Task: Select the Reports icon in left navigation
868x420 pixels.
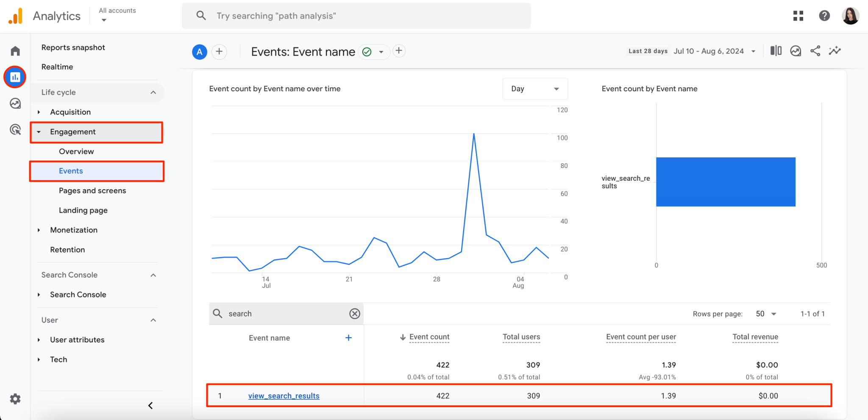Action: click(15, 77)
